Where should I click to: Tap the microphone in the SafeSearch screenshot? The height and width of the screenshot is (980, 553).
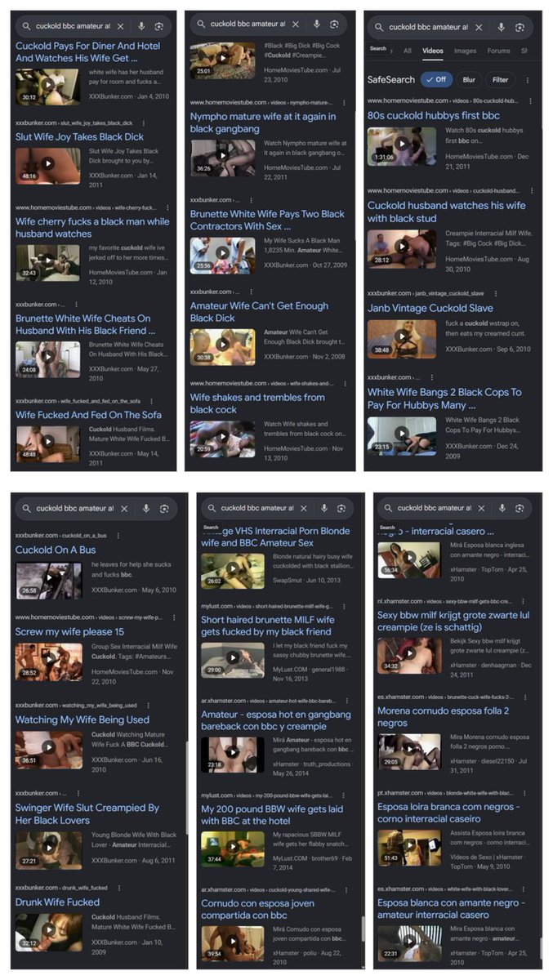(500, 27)
